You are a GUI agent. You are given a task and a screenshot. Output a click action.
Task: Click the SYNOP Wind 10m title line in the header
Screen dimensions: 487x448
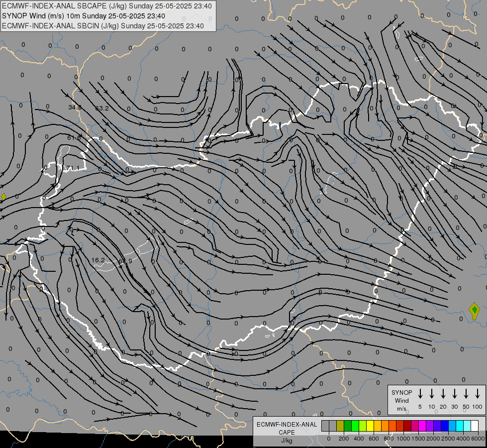coord(84,16)
